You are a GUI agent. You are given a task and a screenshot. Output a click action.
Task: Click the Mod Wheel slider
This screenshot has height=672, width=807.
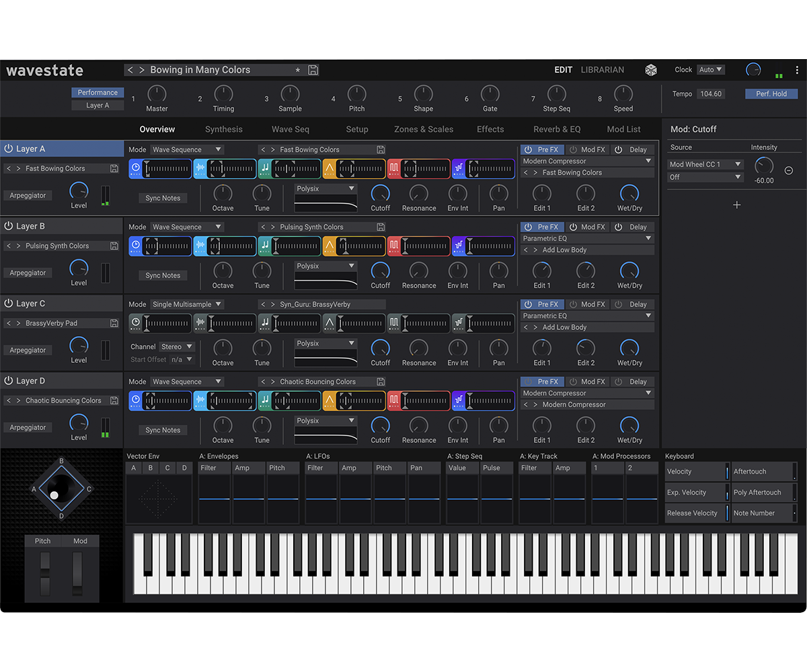[x=77, y=573]
